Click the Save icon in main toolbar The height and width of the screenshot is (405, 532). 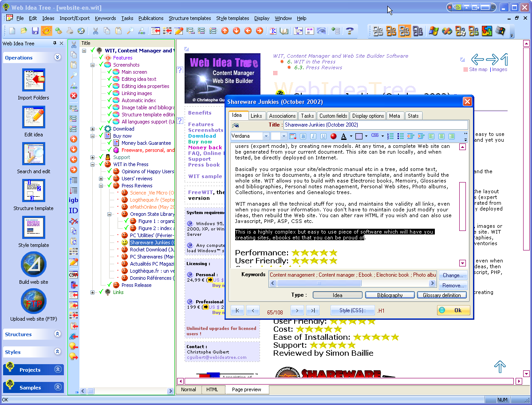[35, 31]
